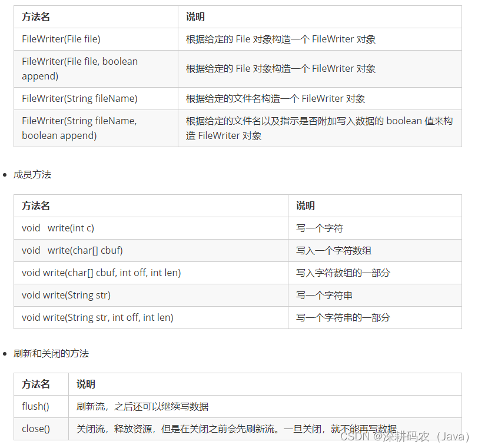Click the '成员方法' bullet text
The height and width of the screenshot is (448, 478).
(x=32, y=175)
